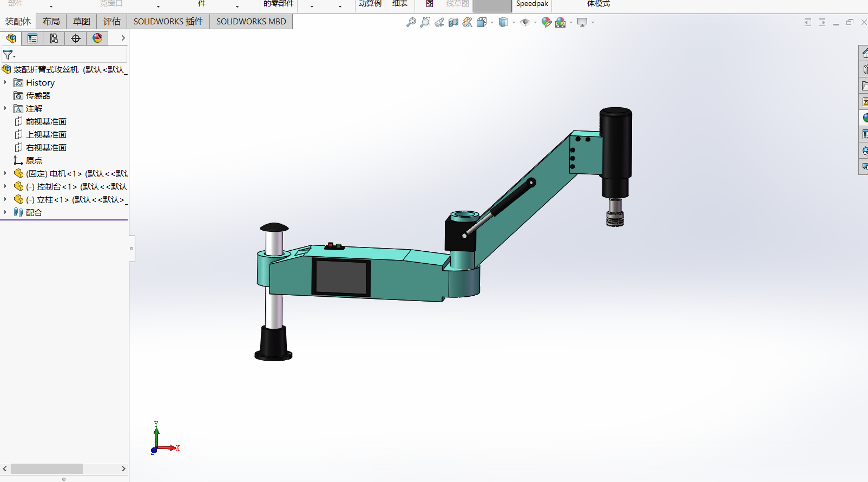Open the Hide/Show Items eye dropdown

coord(535,22)
